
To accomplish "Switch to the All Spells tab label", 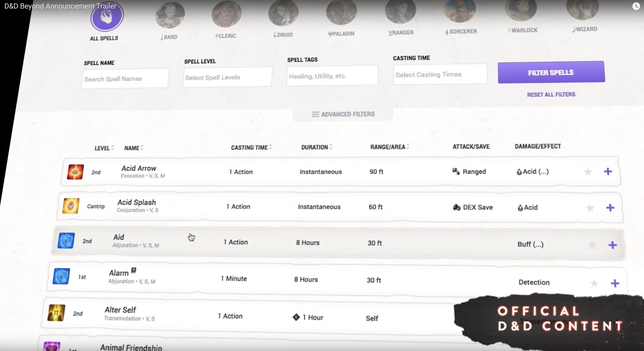I will tap(104, 38).
